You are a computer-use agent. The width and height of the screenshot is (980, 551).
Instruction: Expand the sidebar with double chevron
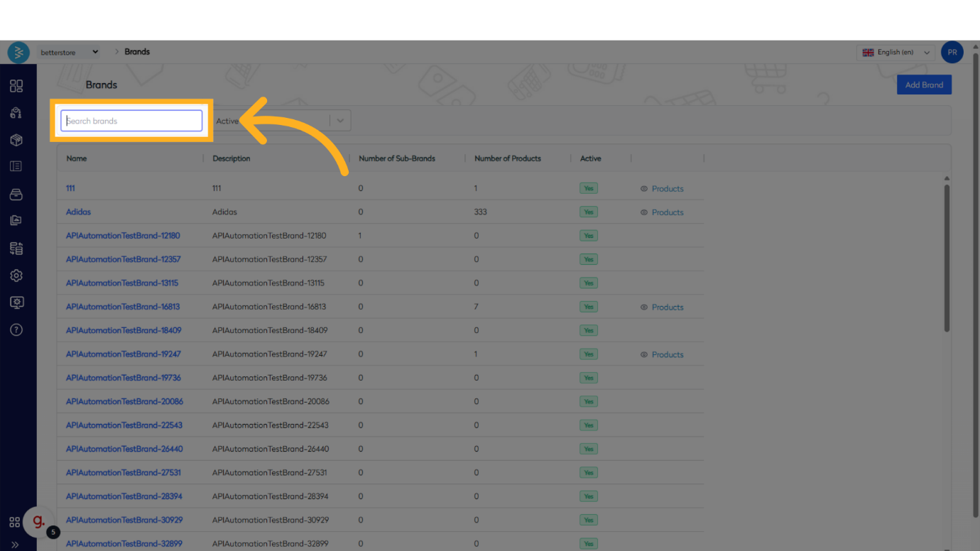tap(15, 545)
